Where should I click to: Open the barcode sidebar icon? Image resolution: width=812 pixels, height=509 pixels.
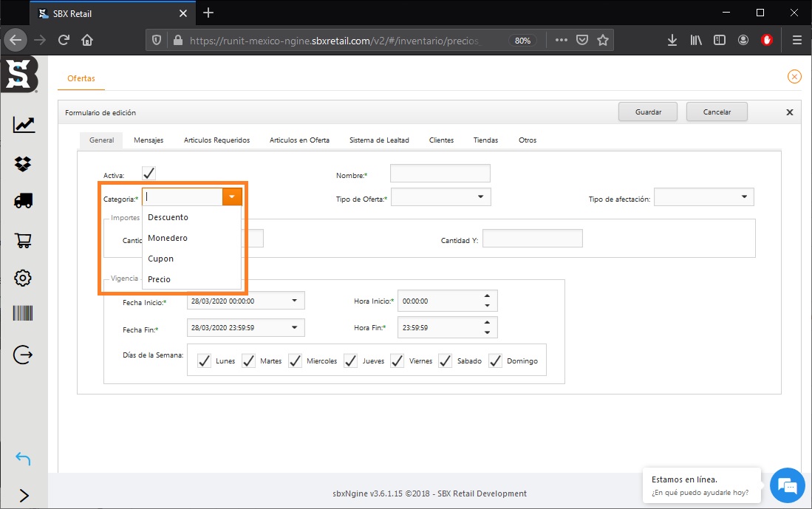23,313
